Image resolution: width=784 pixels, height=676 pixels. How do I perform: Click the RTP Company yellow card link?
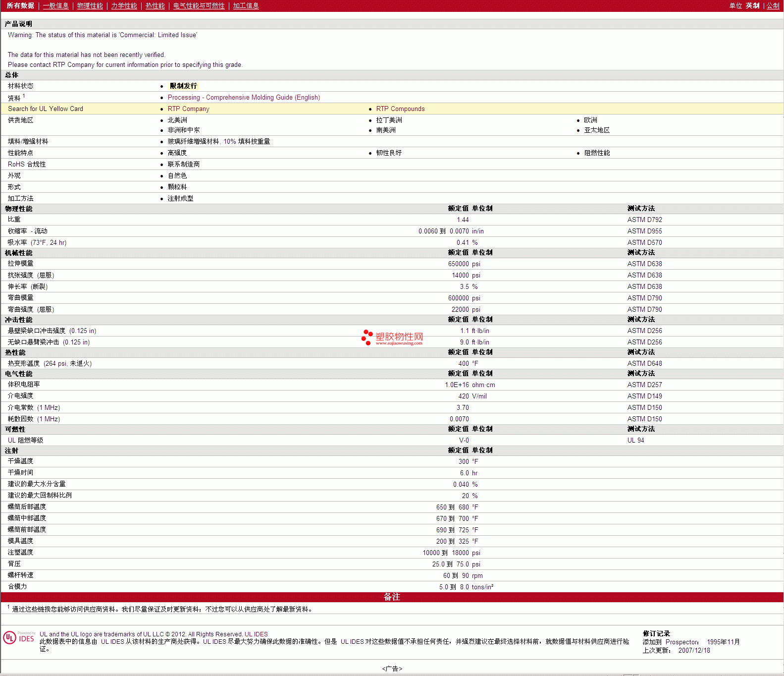click(188, 109)
